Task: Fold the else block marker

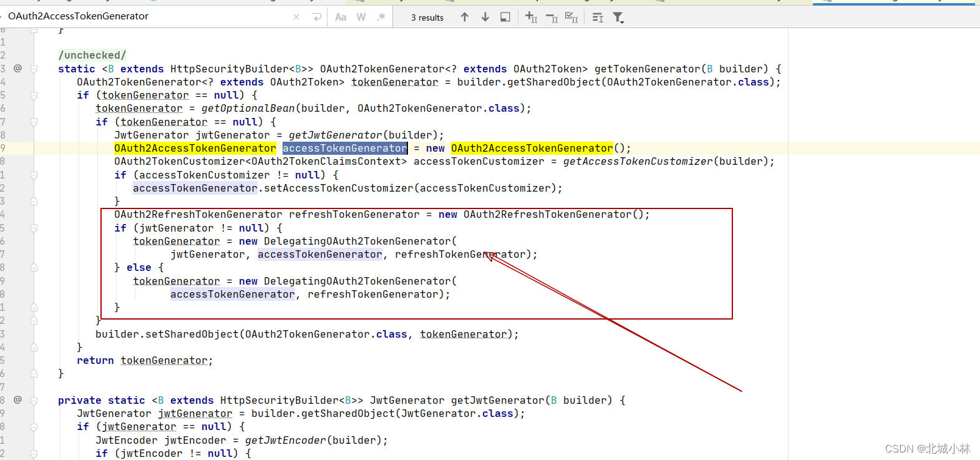Action: [34, 268]
